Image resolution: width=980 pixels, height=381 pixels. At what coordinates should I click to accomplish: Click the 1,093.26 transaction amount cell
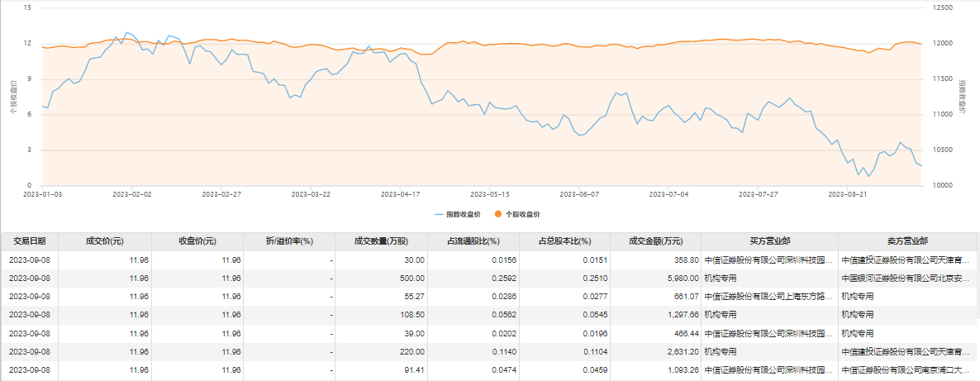656,370
